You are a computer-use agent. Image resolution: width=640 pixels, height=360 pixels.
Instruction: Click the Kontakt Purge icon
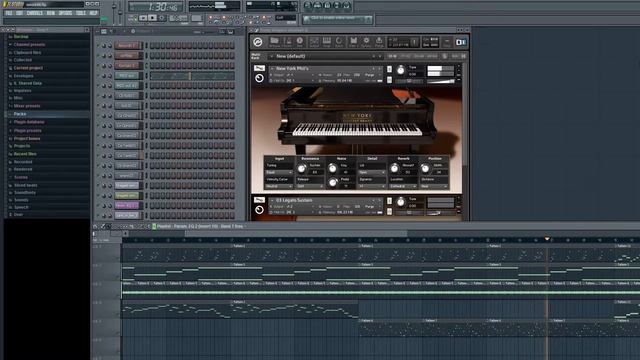coord(379,42)
